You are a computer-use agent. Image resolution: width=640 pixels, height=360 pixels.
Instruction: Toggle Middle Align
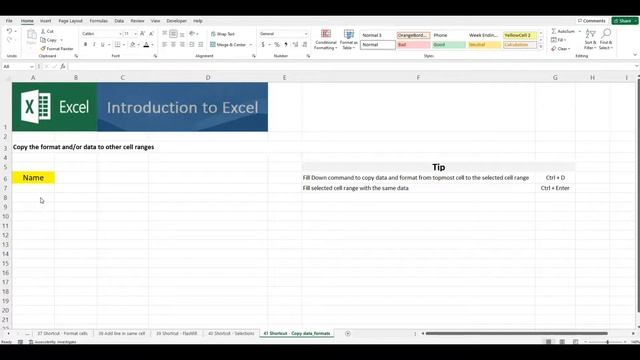coord(173,33)
